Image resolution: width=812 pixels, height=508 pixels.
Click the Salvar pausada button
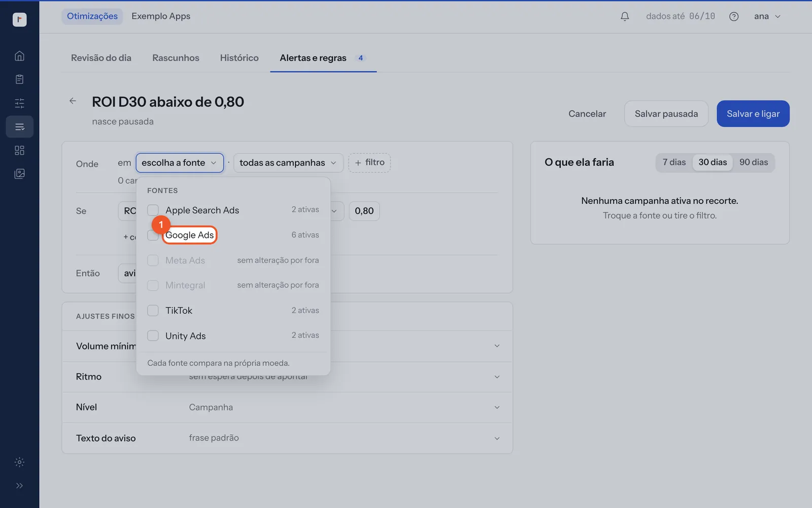tap(666, 114)
